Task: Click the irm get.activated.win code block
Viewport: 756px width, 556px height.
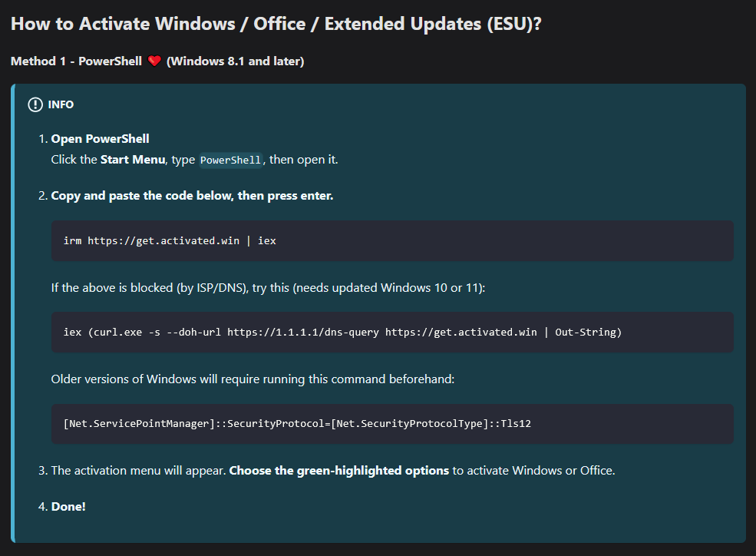Action: [x=391, y=241]
